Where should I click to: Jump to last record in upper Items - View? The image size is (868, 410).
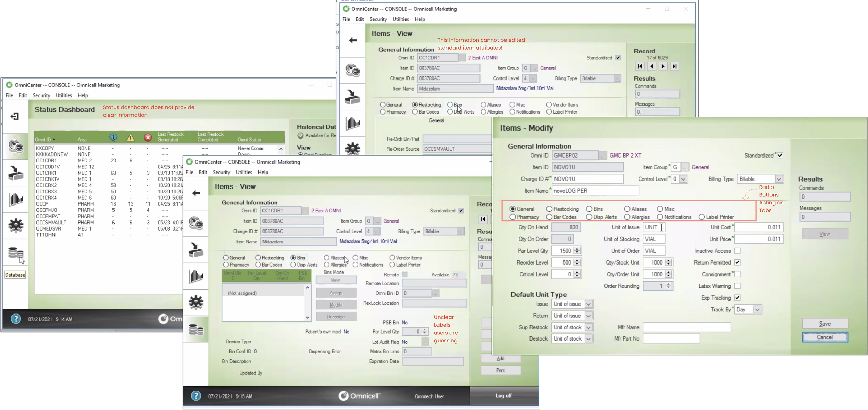coord(674,66)
